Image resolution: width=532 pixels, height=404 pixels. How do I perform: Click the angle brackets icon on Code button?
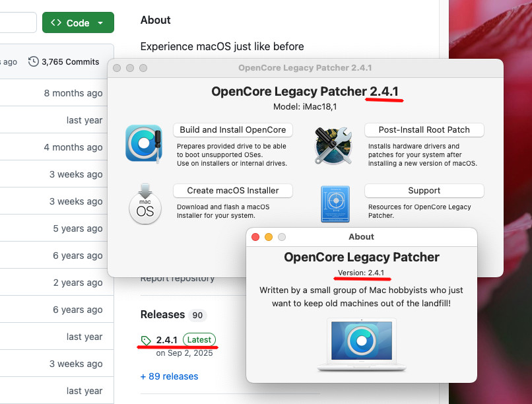pyautogui.click(x=56, y=23)
